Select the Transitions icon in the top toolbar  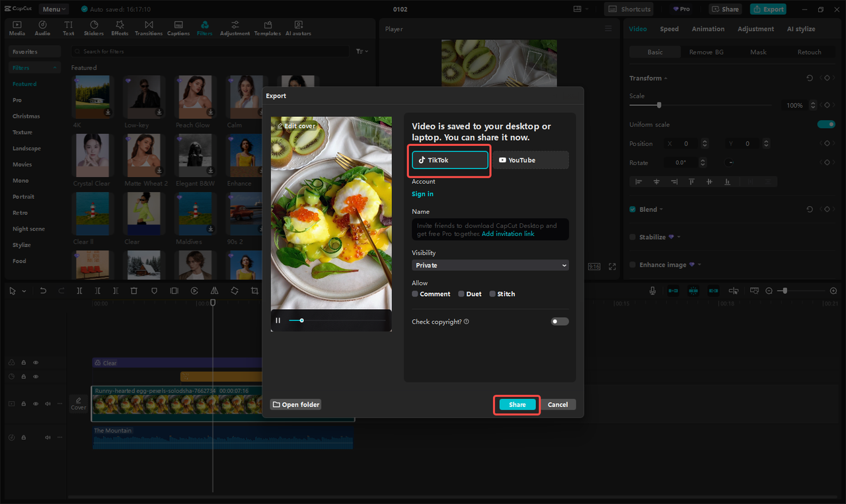pos(149,27)
